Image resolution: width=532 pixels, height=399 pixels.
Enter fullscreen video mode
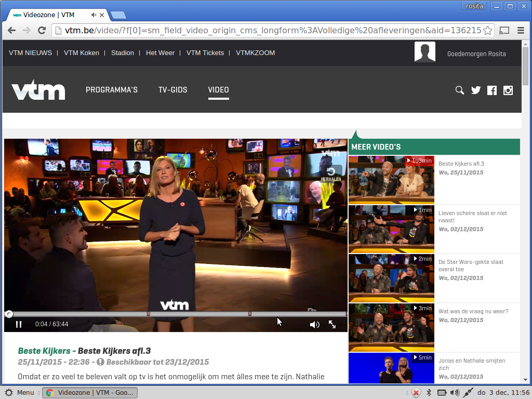coord(332,325)
